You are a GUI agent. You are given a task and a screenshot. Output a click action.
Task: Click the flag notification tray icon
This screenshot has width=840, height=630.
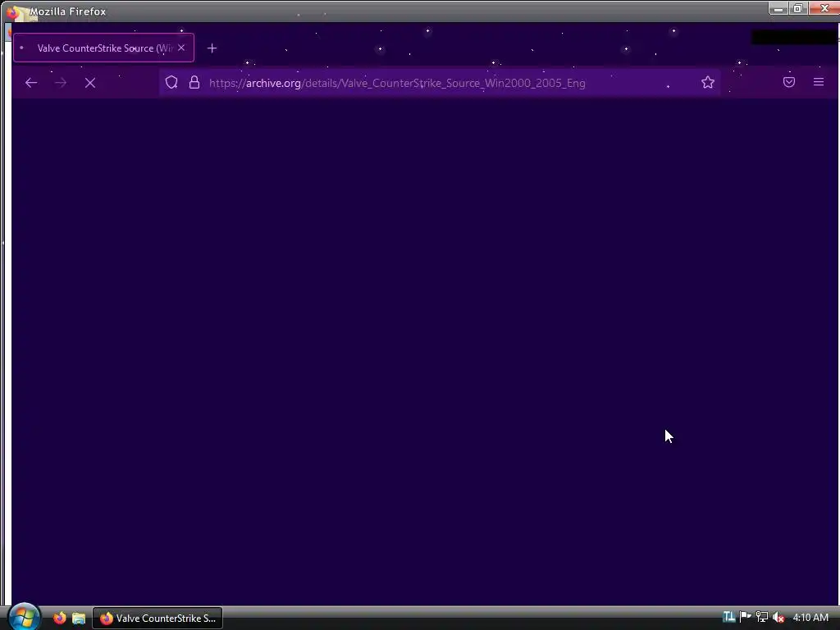pyautogui.click(x=745, y=617)
